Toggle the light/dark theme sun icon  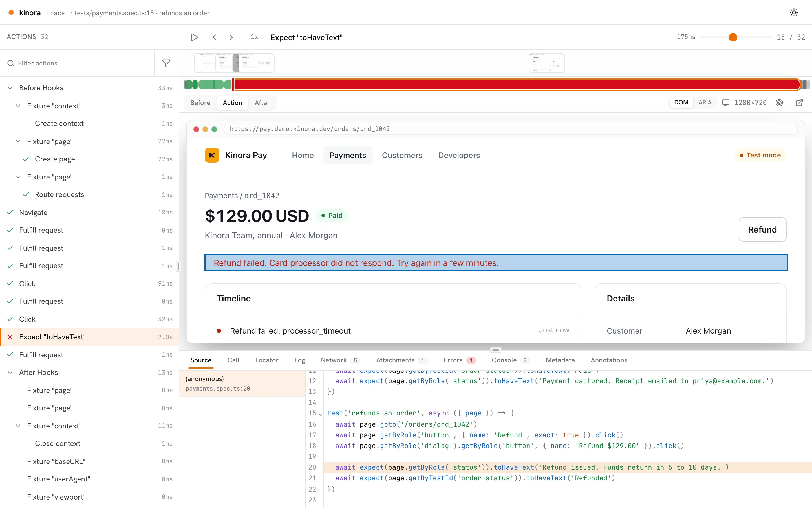[x=794, y=13]
